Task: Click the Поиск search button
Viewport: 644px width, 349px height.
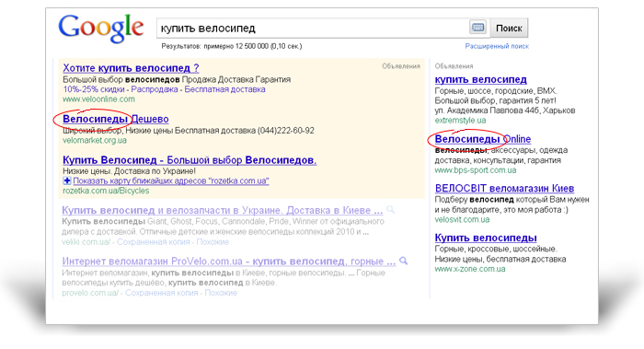Action: [509, 28]
